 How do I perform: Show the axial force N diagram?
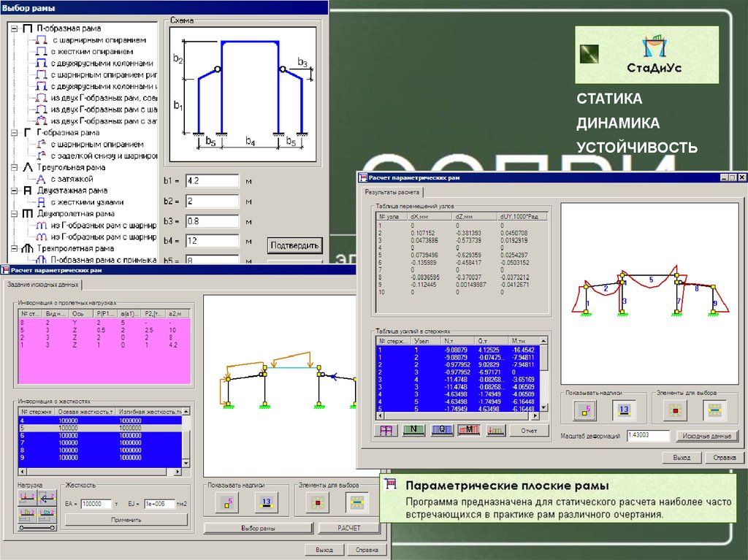tap(413, 431)
